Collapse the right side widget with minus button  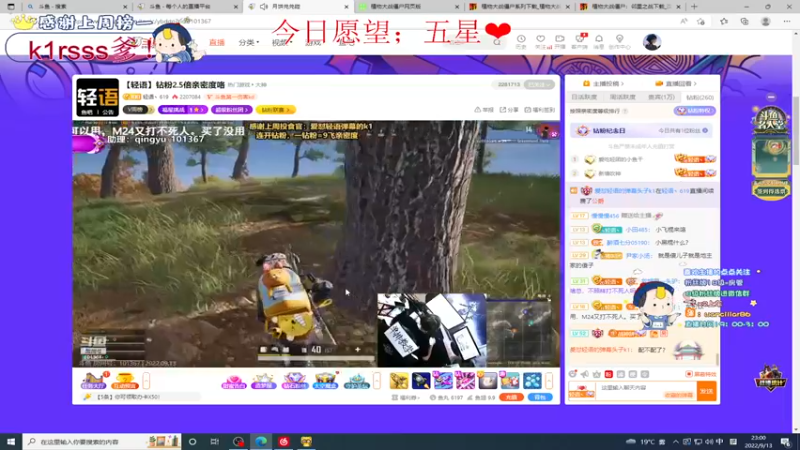[771, 97]
